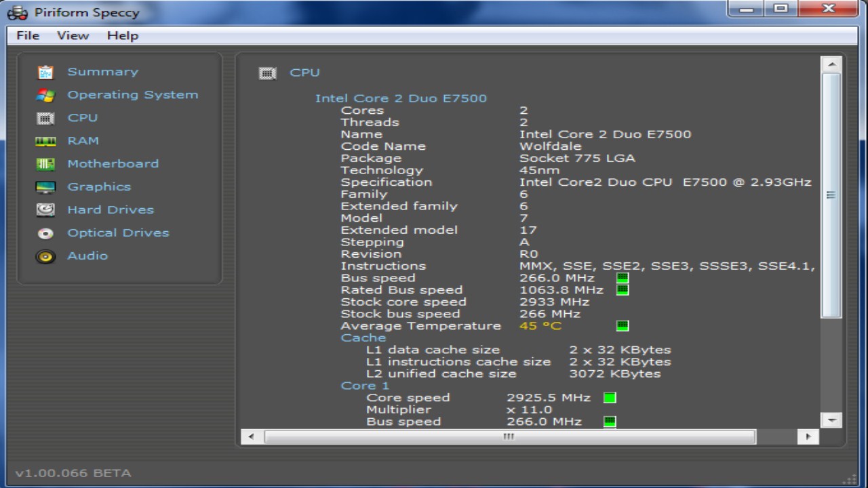The width and height of the screenshot is (868, 488).
Task: Open the Audio section
Action: 87,256
